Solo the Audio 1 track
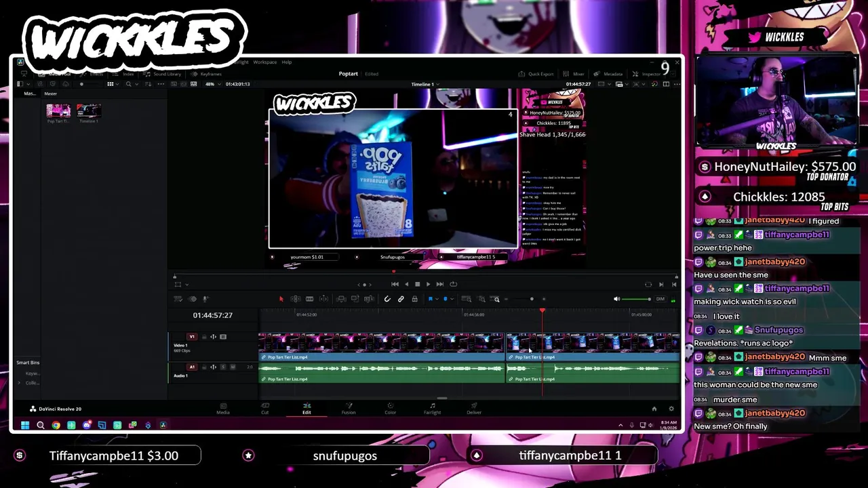868x488 pixels. point(223,367)
